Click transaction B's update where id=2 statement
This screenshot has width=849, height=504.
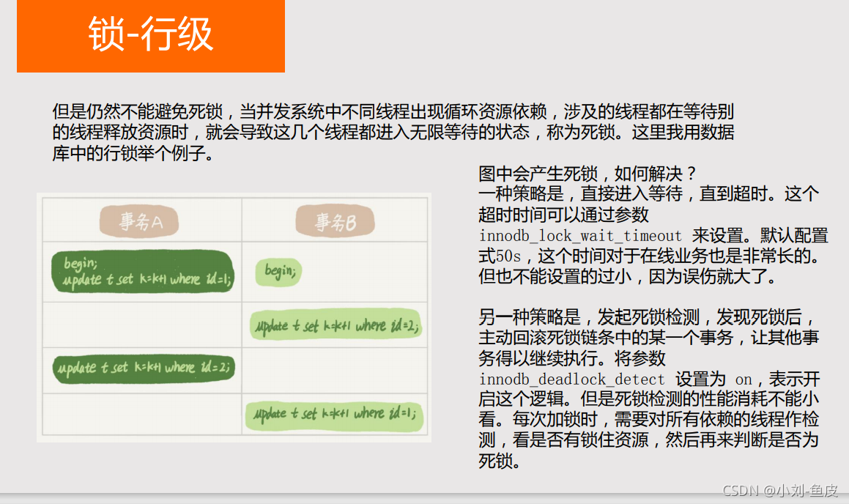point(335,325)
